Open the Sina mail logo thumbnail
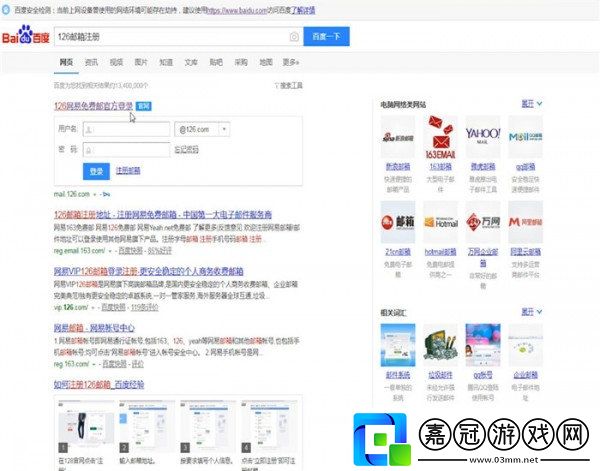Screen dimensions: 600x471 [398, 137]
